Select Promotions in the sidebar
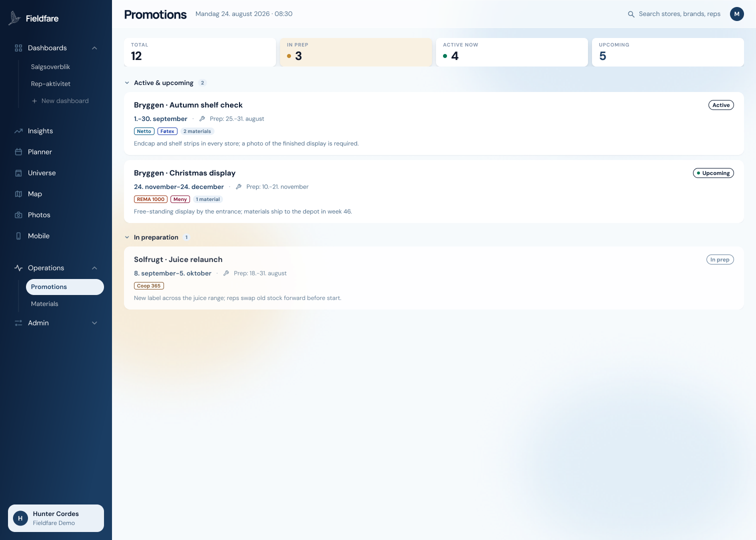756x540 pixels. click(x=65, y=287)
